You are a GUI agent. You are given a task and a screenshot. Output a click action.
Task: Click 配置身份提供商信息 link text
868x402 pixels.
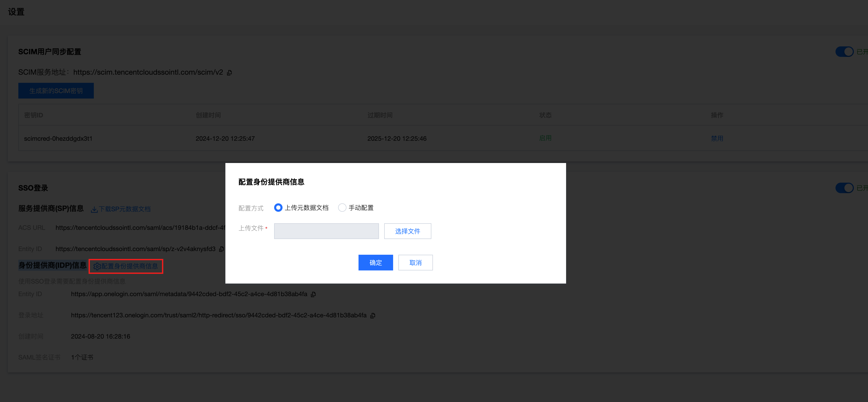coord(130,266)
